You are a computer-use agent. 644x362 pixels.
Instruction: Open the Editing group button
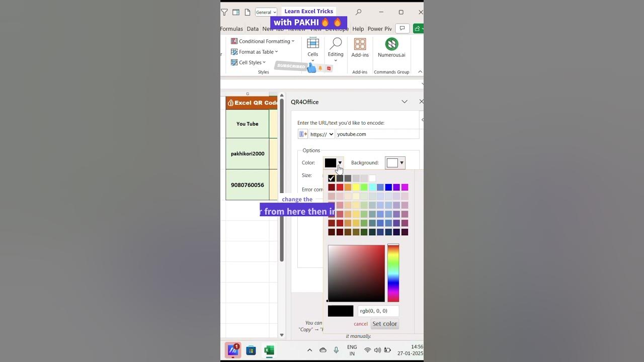(x=336, y=49)
